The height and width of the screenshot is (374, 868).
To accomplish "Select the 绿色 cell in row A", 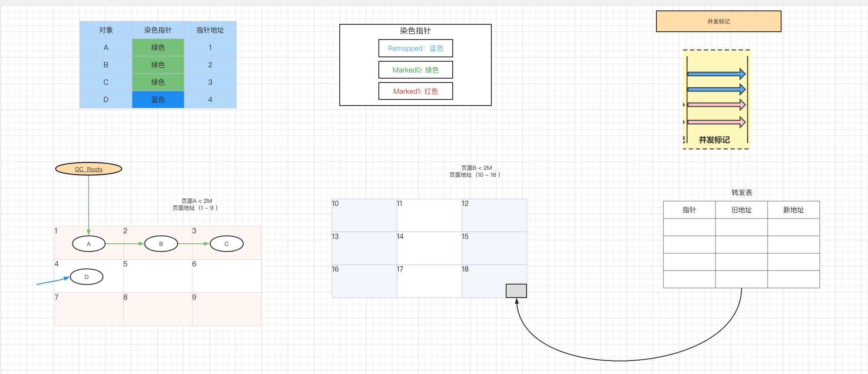I will point(158,47).
